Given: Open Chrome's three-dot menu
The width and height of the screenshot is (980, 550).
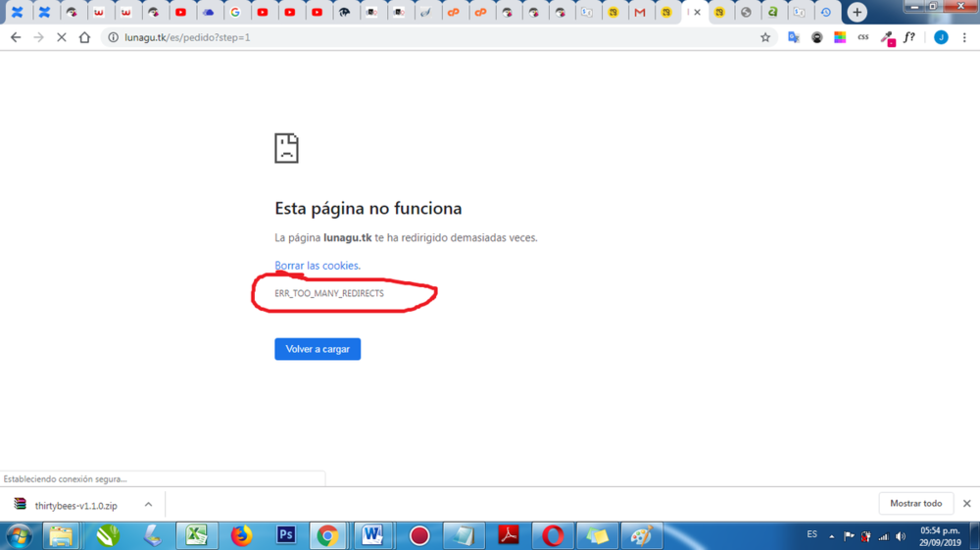Looking at the screenshot, I should pos(964,37).
